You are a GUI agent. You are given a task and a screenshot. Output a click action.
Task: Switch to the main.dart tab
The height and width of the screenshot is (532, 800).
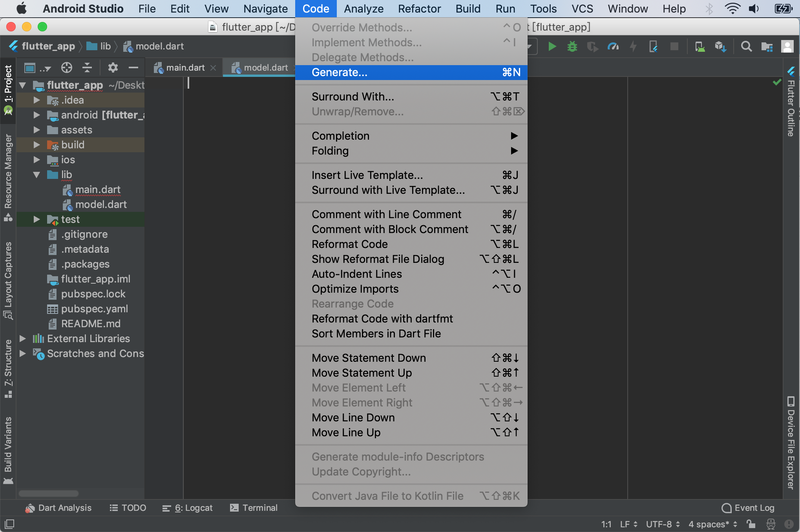[185, 67]
